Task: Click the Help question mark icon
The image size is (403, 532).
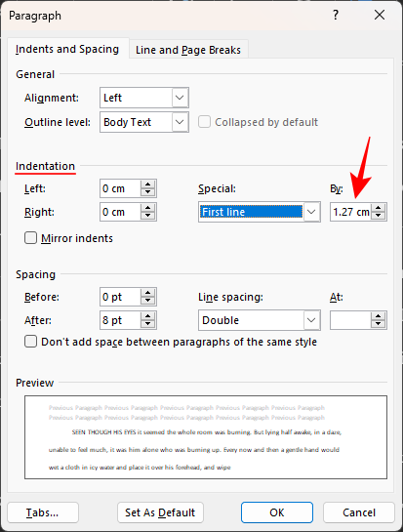Action: click(x=336, y=15)
